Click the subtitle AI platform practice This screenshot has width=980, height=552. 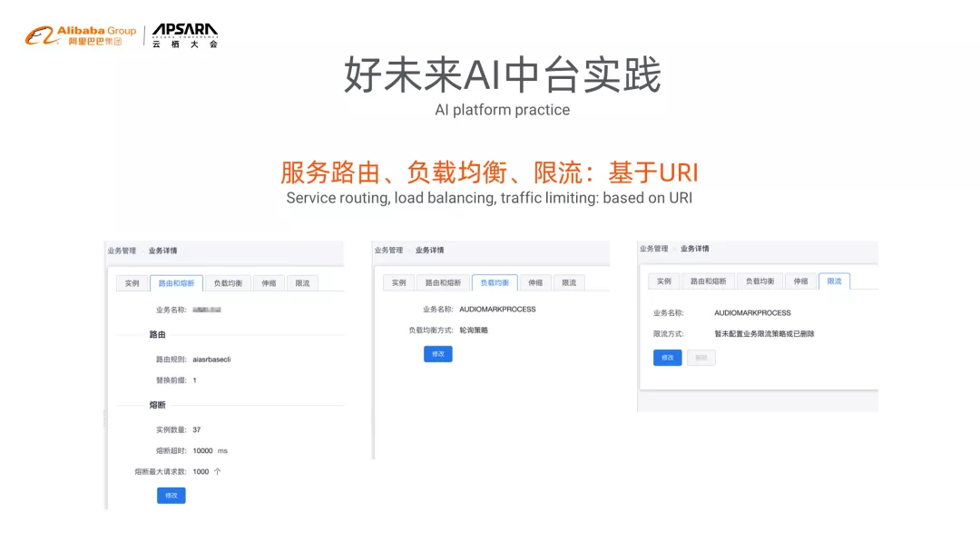(x=503, y=110)
